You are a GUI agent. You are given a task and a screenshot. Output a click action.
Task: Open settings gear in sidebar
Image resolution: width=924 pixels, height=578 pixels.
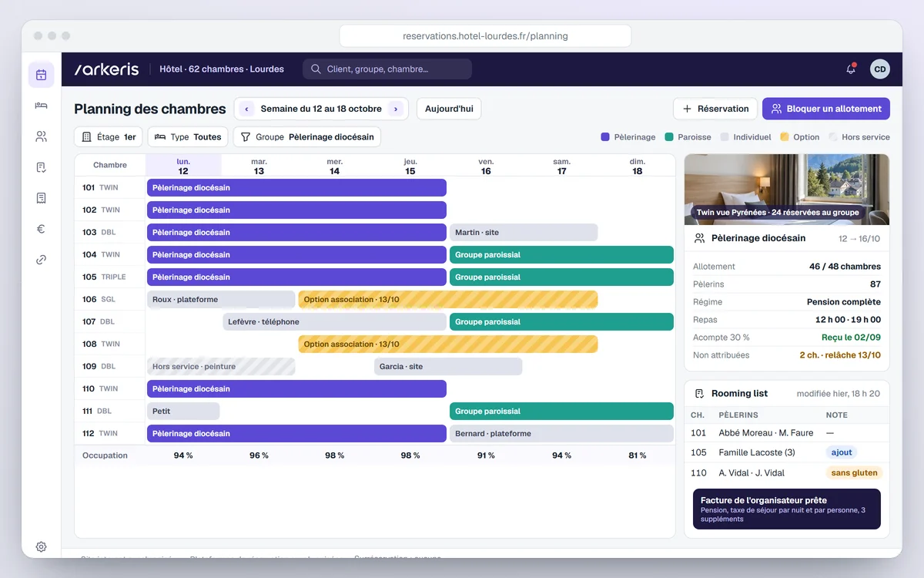pos(41,546)
